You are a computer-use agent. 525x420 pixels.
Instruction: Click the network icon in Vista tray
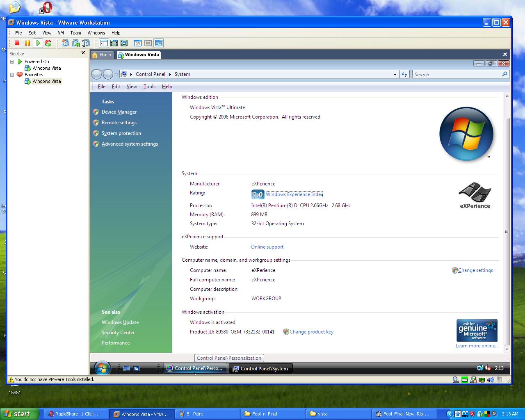click(480, 368)
